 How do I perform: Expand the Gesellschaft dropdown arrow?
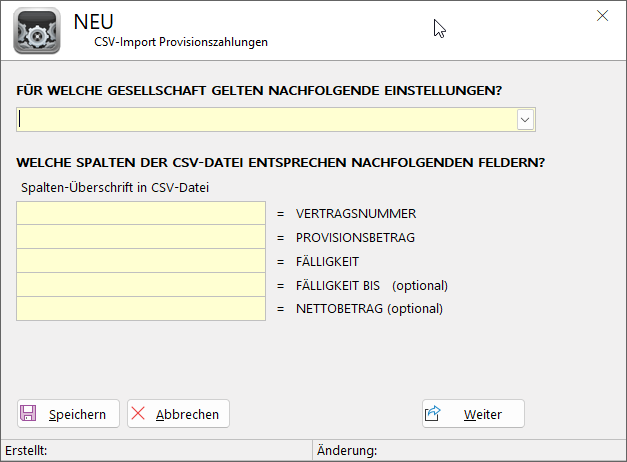point(525,120)
